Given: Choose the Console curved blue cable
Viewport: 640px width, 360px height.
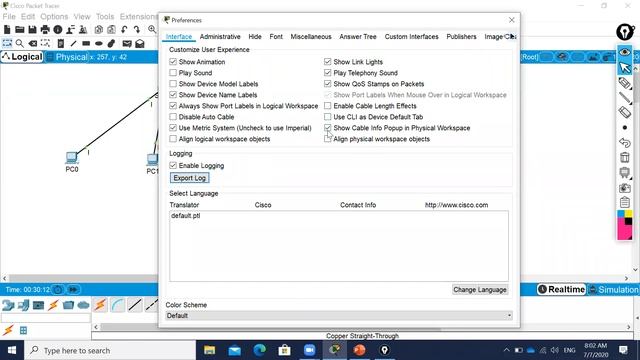Looking at the screenshot, I should pyautogui.click(x=118, y=304).
